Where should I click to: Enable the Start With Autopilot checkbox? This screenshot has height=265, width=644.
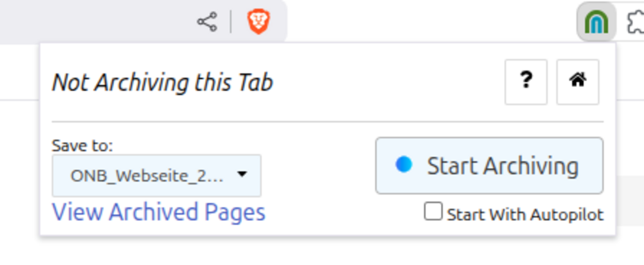(433, 211)
